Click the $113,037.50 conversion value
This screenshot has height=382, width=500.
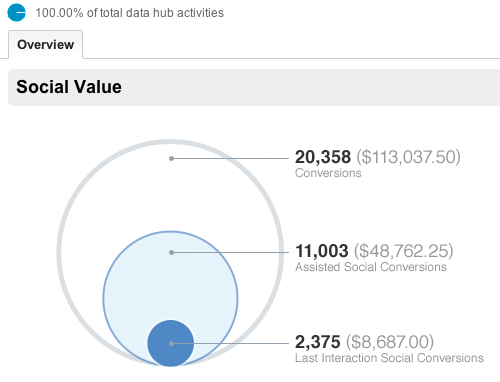(409, 157)
